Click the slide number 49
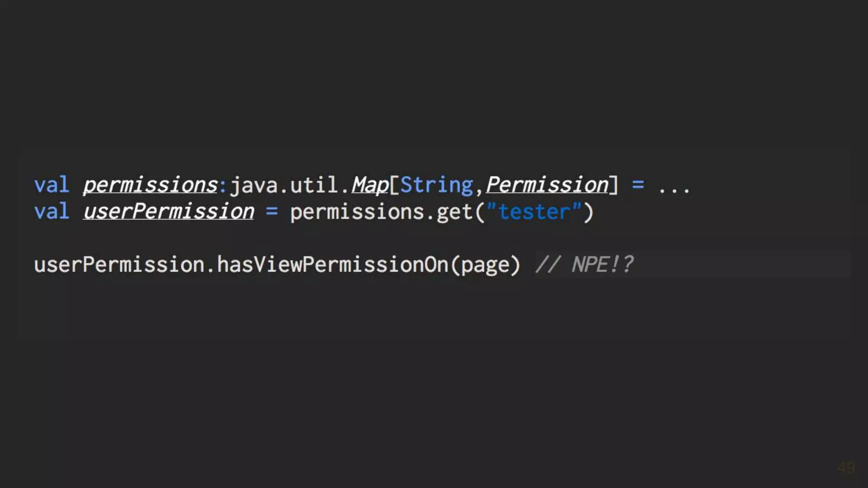Screen dimensions: 868x488 tap(846, 468)
